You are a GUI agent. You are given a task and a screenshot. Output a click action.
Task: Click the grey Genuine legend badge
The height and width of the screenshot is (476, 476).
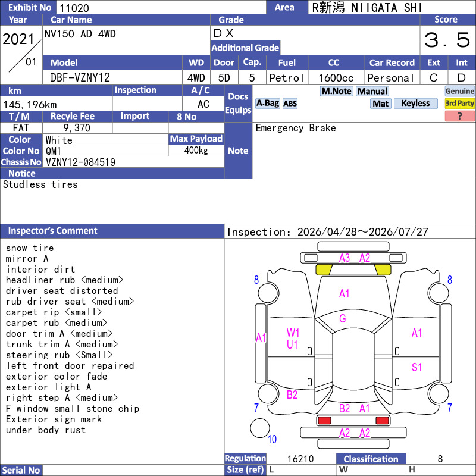pos(459,91)
